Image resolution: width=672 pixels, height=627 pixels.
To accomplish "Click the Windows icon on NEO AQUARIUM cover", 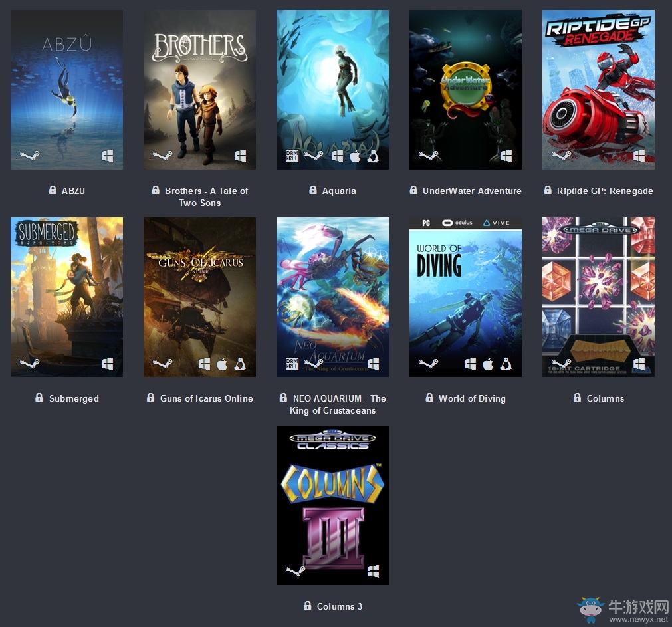I will (x=374, y=364).
